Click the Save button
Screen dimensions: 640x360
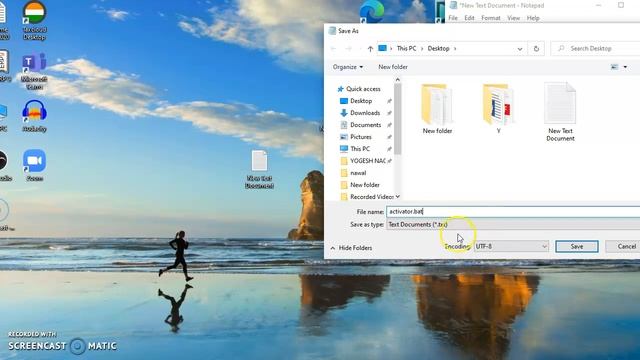(577, 247)
